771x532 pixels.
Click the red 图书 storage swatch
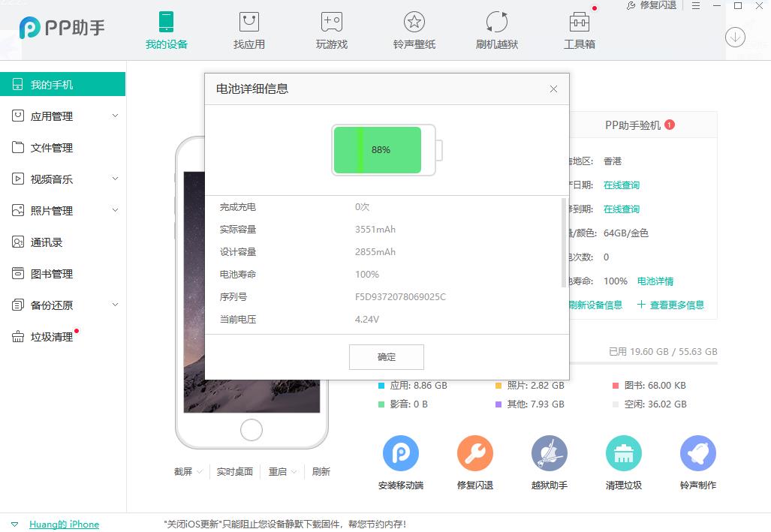point(615,386)
